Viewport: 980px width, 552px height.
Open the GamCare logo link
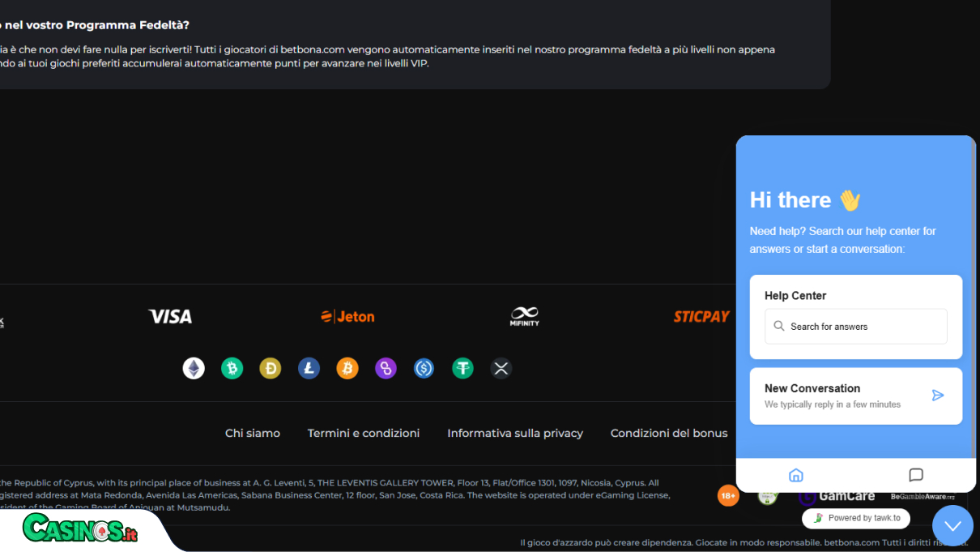coord(837,495)
